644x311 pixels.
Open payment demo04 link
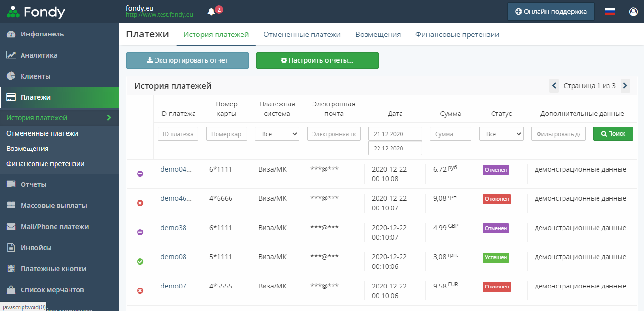(x=176, y=169)
